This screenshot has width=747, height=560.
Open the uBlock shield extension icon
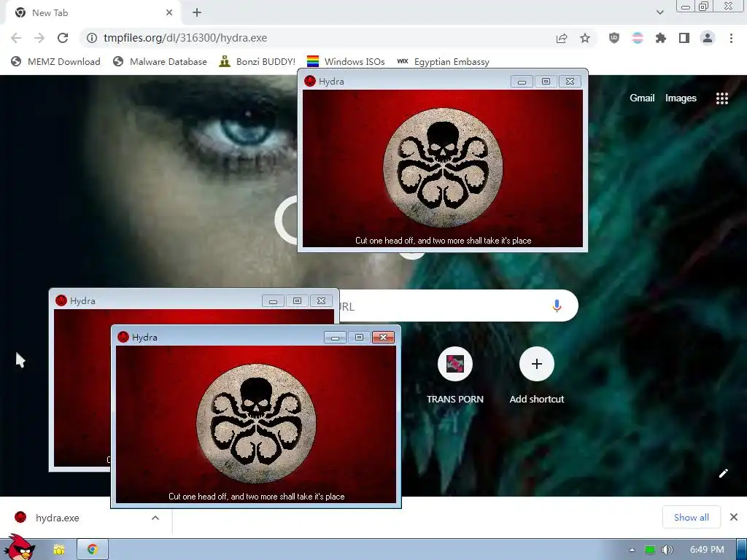[614, 38]
